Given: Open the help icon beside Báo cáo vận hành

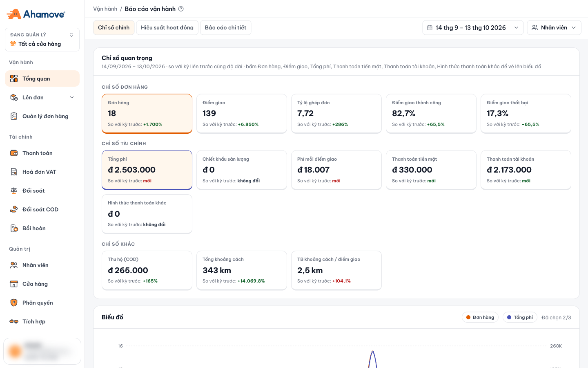Looking at the screenshot, I should pos(181,9).
